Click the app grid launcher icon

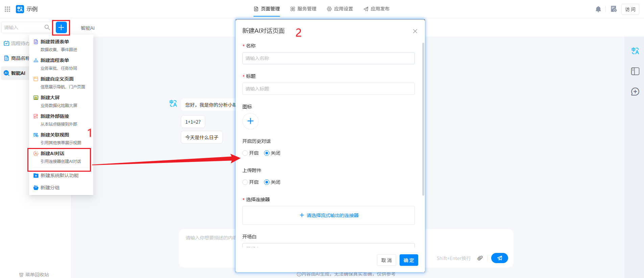coord(7,9)
